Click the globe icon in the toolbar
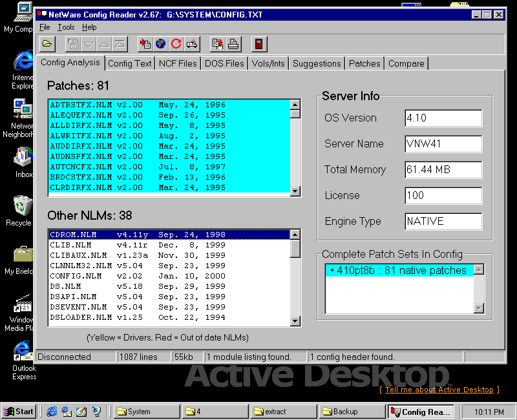The width and height of the screenshot is (517, 420). [160, 44]
